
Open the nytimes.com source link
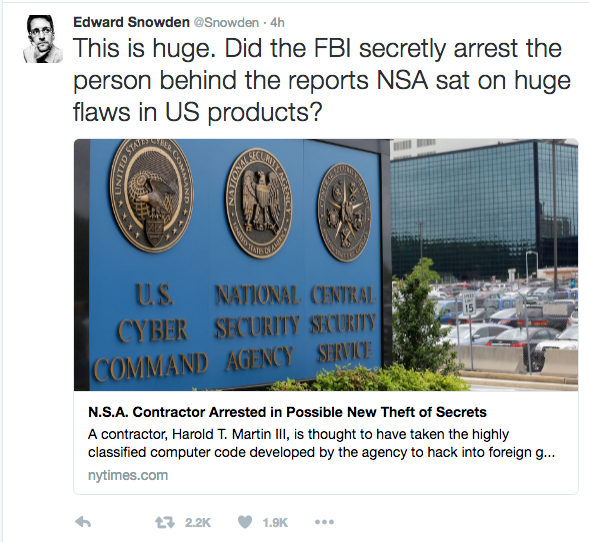coord(128,475)
